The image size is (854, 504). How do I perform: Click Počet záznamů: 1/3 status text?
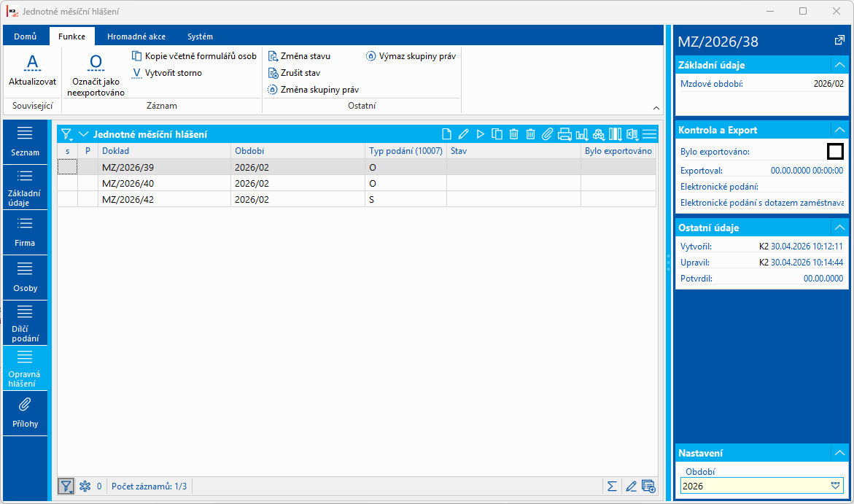point(150,486)
